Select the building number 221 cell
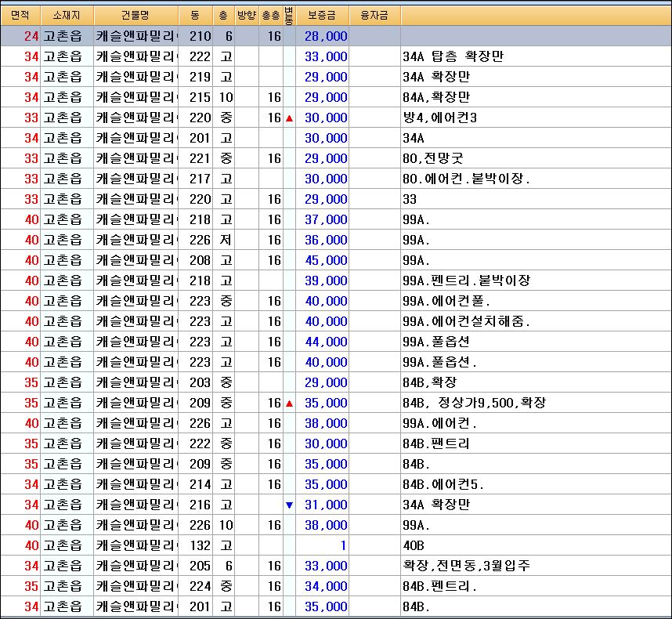 coord(201,158)
